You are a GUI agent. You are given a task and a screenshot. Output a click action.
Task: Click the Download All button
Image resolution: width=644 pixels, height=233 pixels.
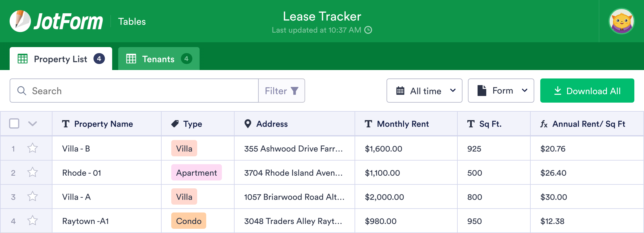[587, 91]
